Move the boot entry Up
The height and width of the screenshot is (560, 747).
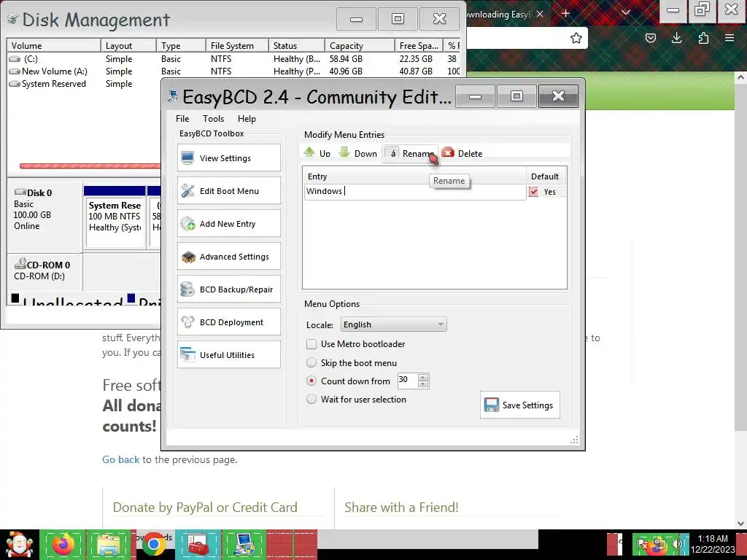point(317,153)
